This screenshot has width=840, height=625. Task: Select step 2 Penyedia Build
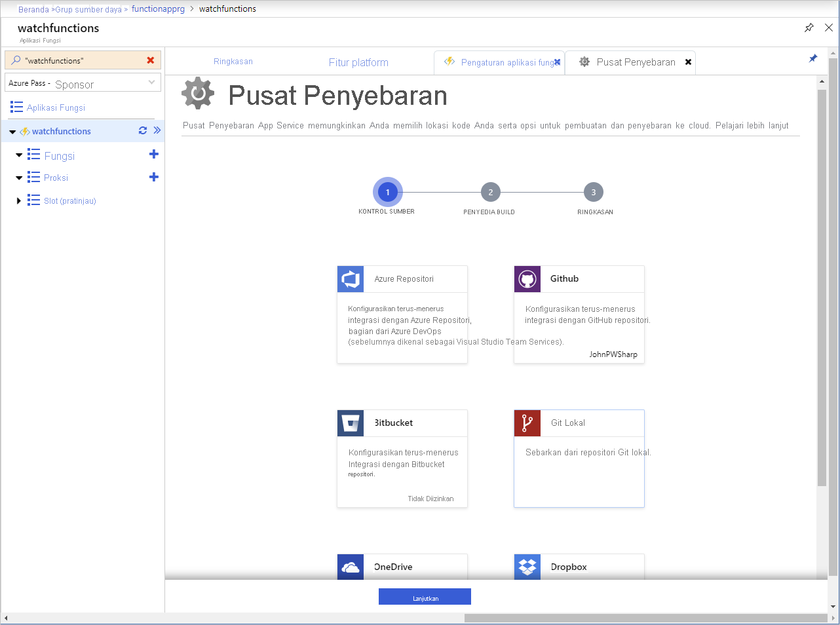[x=490, y=192]
